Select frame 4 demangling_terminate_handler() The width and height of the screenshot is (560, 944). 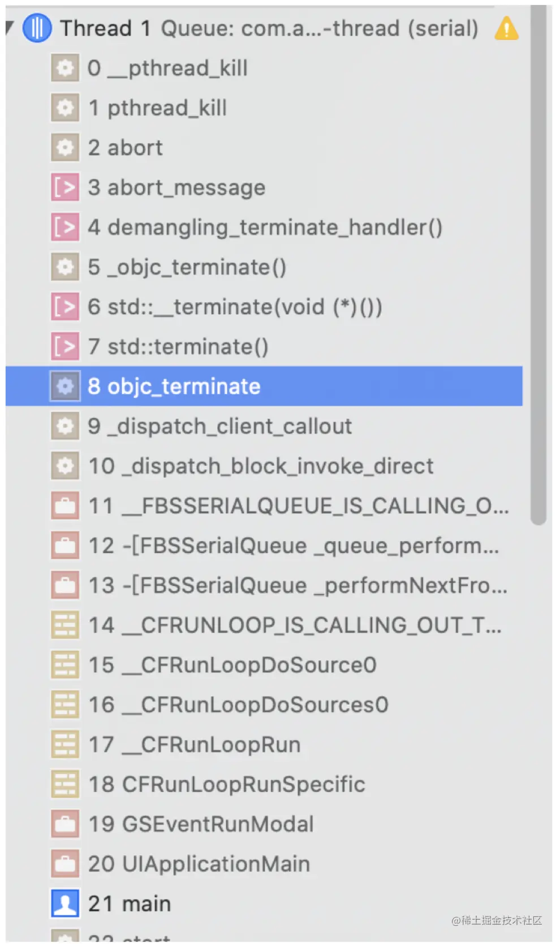[264, 227]
